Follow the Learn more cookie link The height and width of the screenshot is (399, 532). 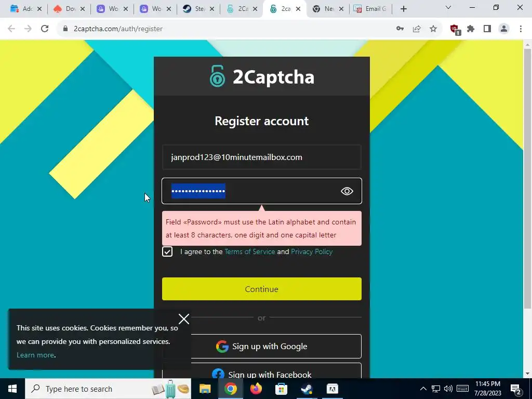[35, 355]
